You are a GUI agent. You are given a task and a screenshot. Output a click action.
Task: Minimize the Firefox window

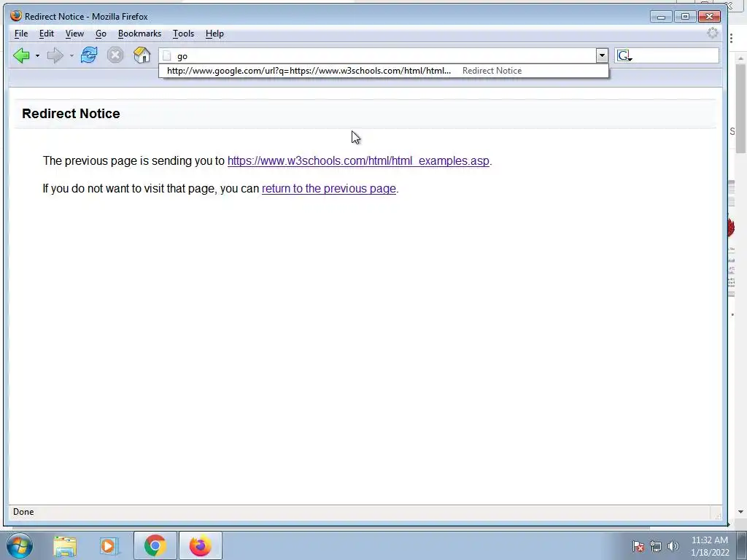click(661, 17)
